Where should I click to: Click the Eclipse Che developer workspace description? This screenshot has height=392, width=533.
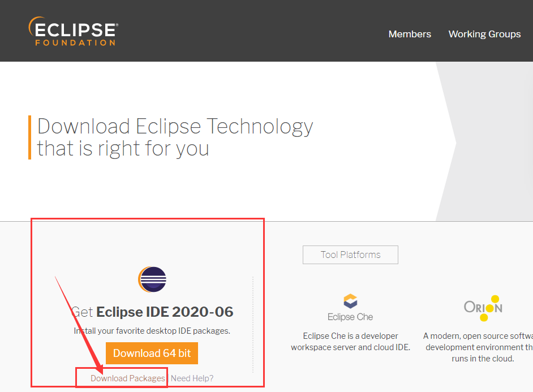pyautogui.click(x=350, y=342)
